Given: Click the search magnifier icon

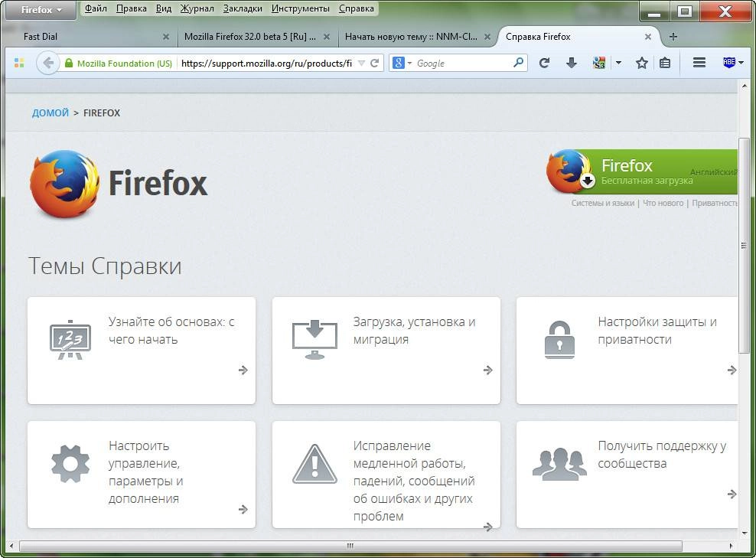Looking at the screenshot, I should [518, 63].
